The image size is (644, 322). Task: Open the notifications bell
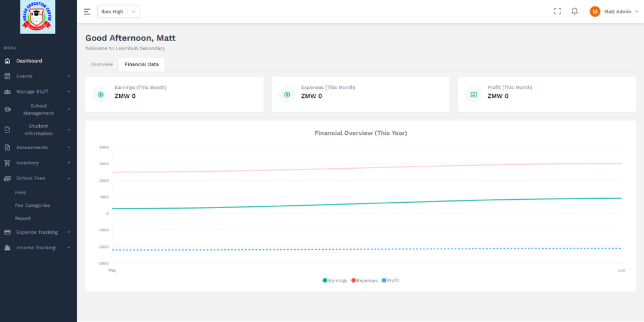(575, 11)
